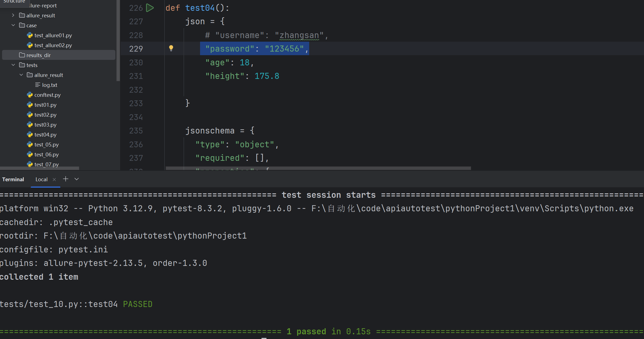Image resolution: width=644 pixels, height=339 pixels.
Task: Click the nested allure_result folder icon under tests
Action: [x=30, y=75]
